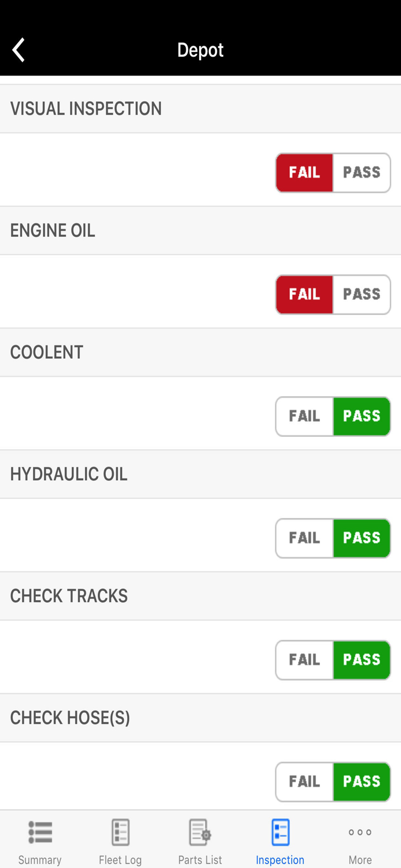
Task: Open the Fleet Log icon
Action: click(x=120, y=833)
